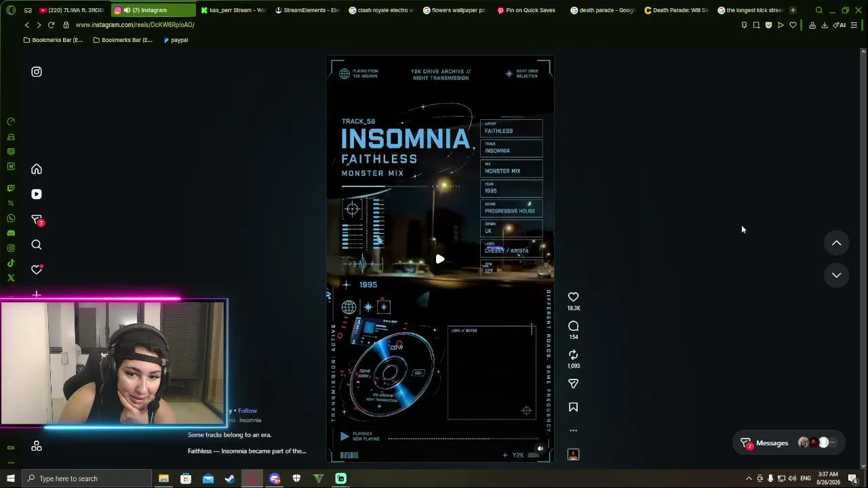
Task: Open browser downloads icon in toolbar
Action: [x=825, y=25]
